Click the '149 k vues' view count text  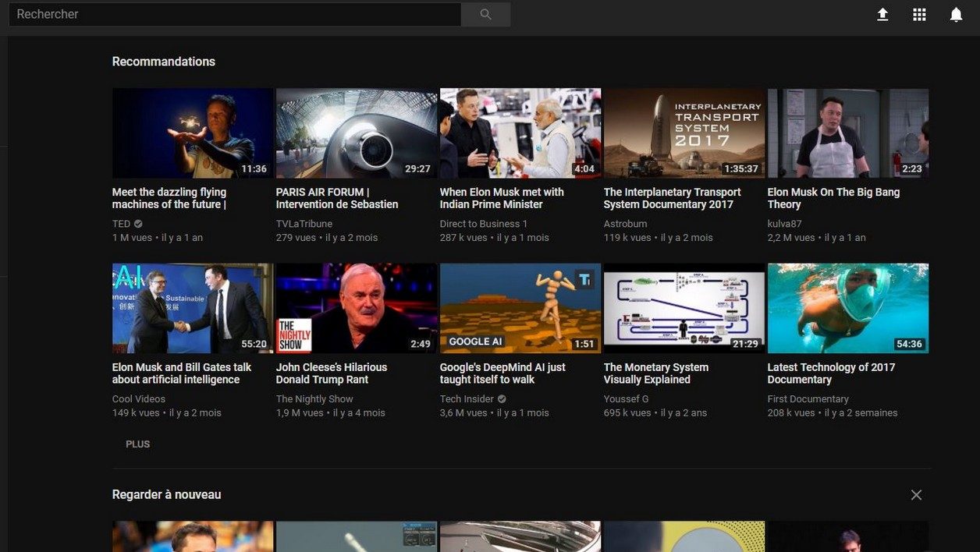pos(136,413)
